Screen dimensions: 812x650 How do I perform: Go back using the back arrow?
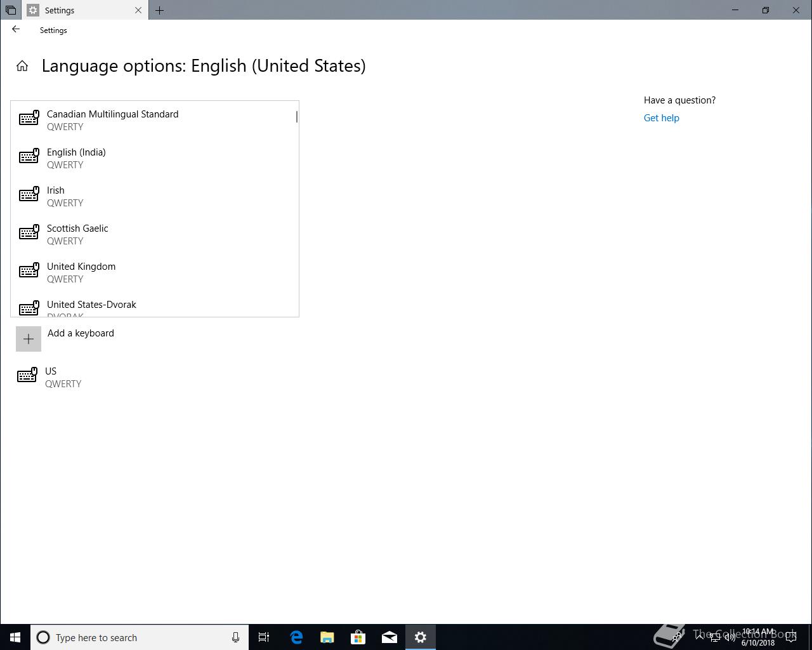click(16, 29)
